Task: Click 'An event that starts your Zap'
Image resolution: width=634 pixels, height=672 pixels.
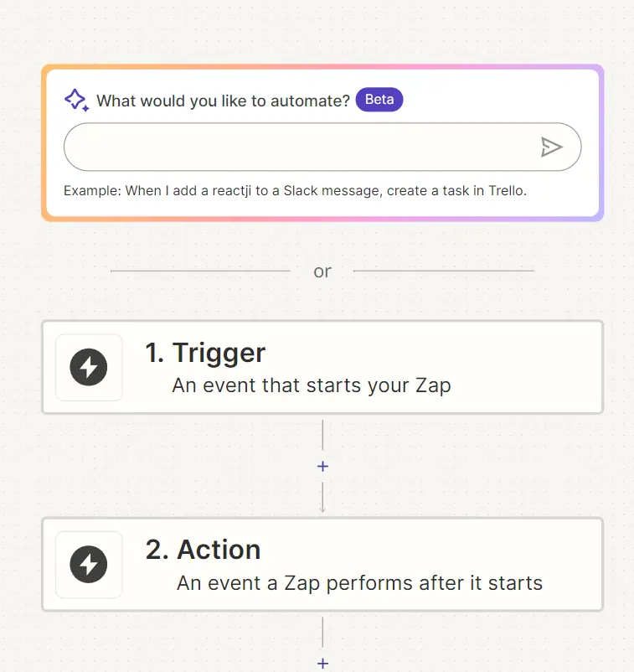Action: [x=312, y=385]
